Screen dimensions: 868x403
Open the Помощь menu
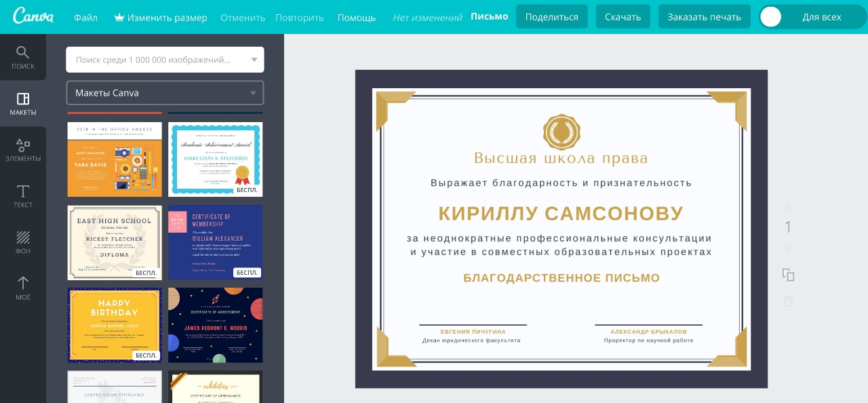tap(357, 18)
